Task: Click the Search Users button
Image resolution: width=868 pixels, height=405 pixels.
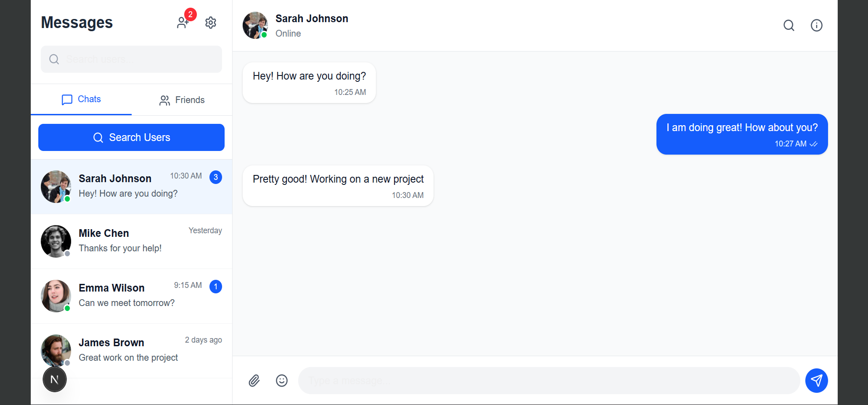Action: pos(131,137)
